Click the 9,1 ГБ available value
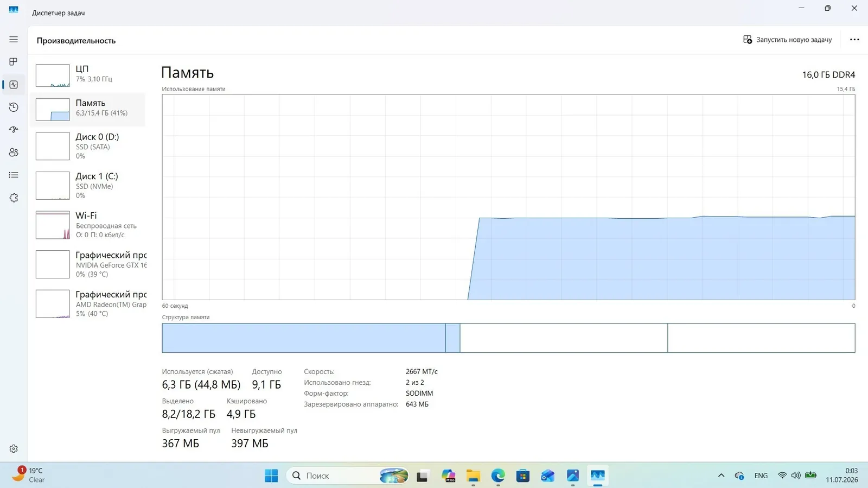 pyautogui.click(x=266, y=385)
